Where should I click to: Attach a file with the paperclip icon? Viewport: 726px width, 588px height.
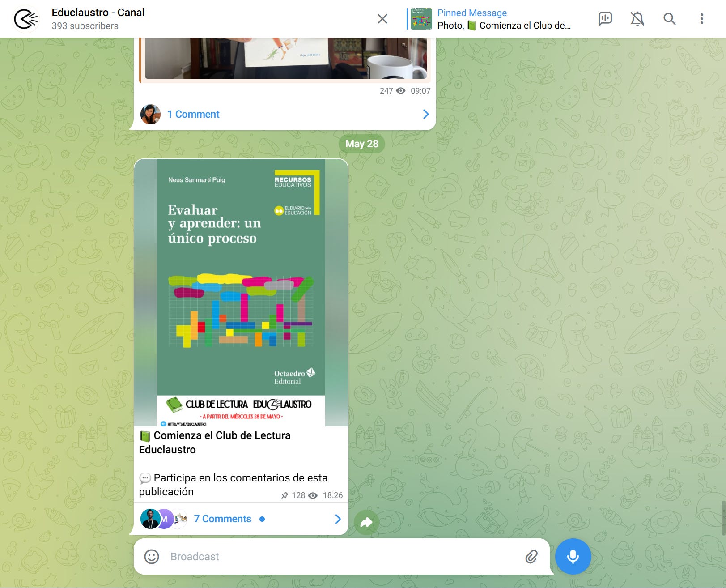click(531, 557)
